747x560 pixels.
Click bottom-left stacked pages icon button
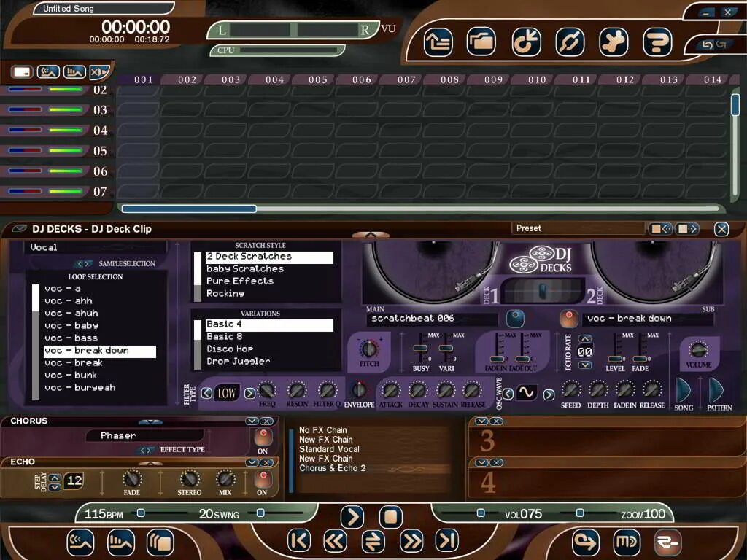[x=160, y=542]
